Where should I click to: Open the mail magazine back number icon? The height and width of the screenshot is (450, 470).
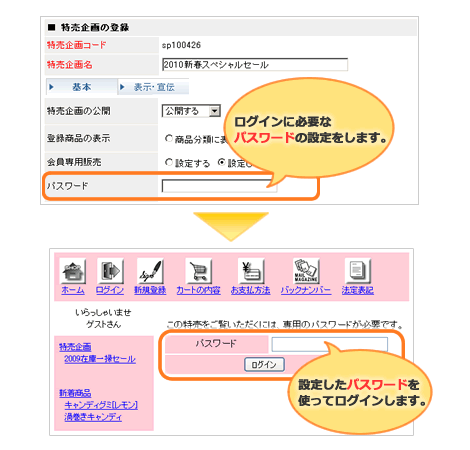pyautogui.click(x=306, y=271)
